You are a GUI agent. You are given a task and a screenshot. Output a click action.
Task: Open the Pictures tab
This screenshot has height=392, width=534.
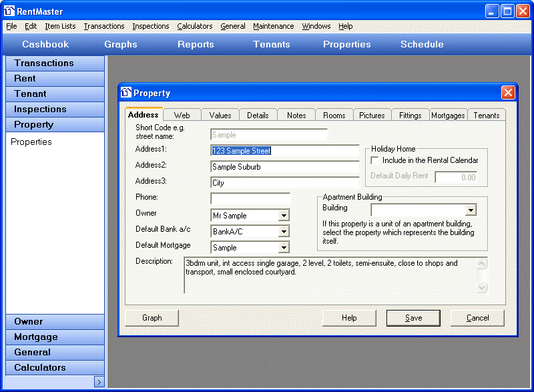coord(372,116)
